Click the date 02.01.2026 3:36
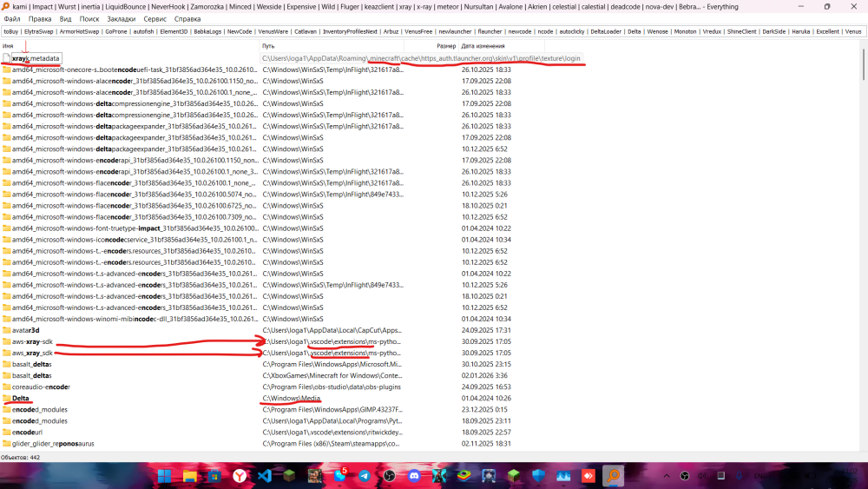This screenshot has height=489, width=868. pos(484,375)
